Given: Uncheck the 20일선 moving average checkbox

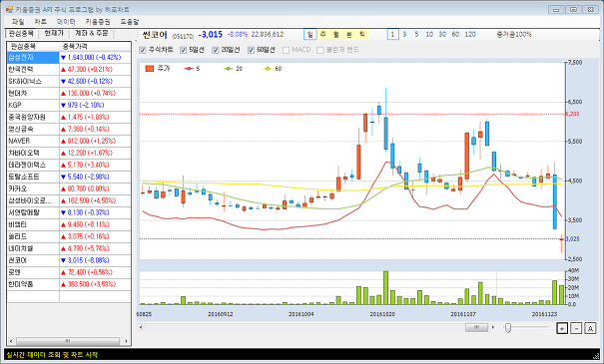Looking at the screenshot, I should [216, 50].
